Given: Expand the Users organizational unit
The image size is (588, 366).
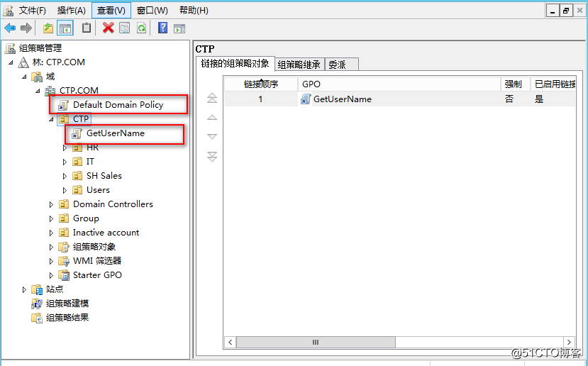Looking at the screenshot, I should (x=65, y=191).
